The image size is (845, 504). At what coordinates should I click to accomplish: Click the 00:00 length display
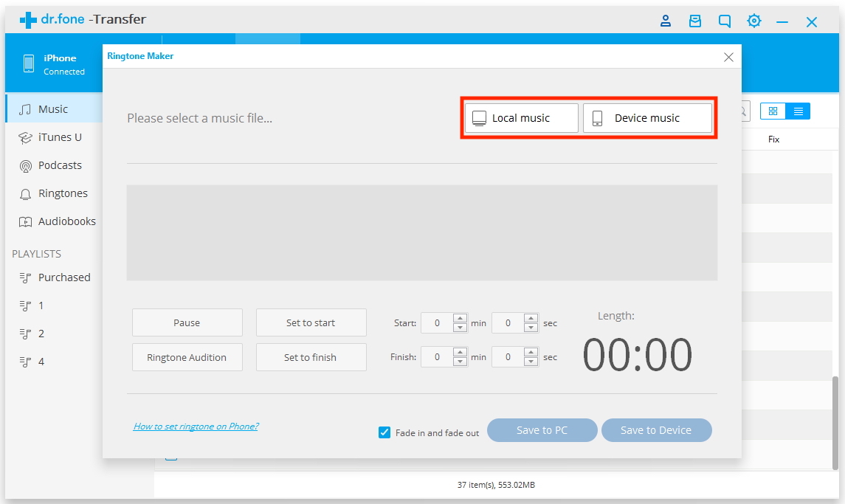(638, 355)
